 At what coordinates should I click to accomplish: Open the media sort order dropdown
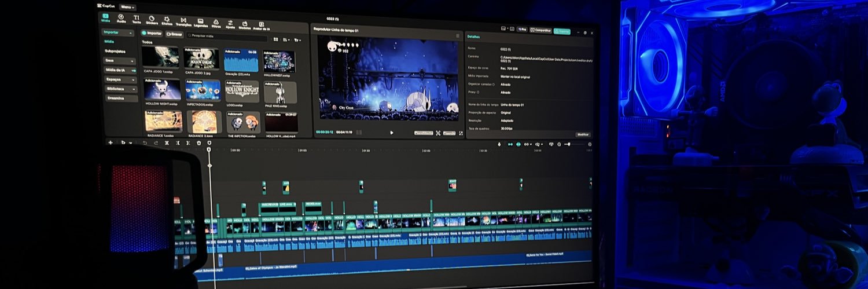[286, 39]
